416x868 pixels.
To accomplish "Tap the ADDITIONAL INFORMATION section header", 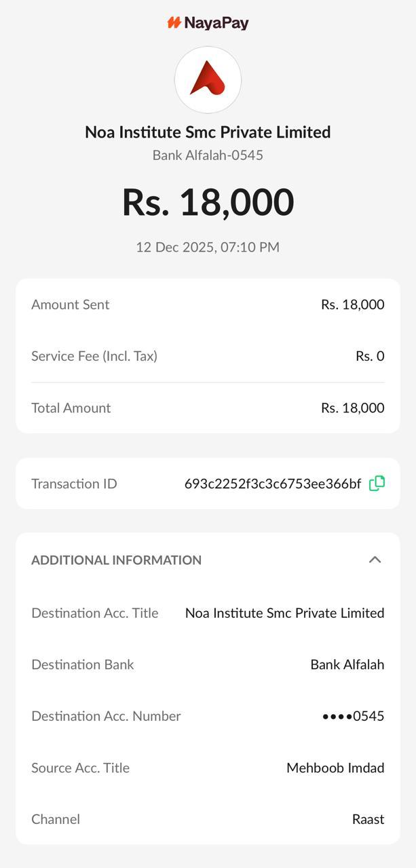I will 116,560.
